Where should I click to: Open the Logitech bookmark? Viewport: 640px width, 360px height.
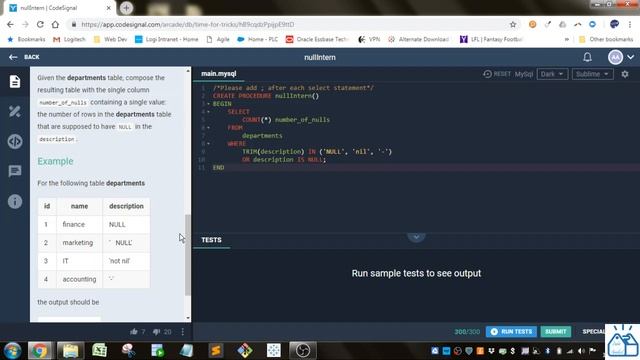pyautogui.click(x=69, y=39)
